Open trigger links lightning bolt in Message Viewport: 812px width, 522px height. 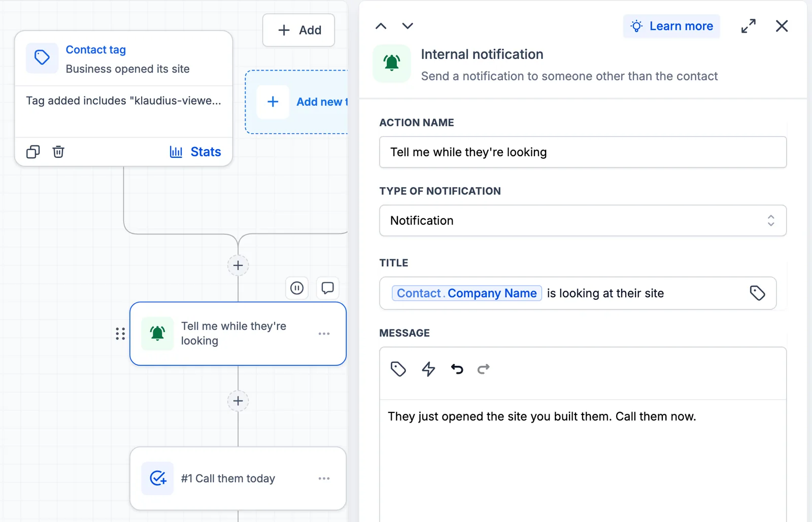point(429,369)
